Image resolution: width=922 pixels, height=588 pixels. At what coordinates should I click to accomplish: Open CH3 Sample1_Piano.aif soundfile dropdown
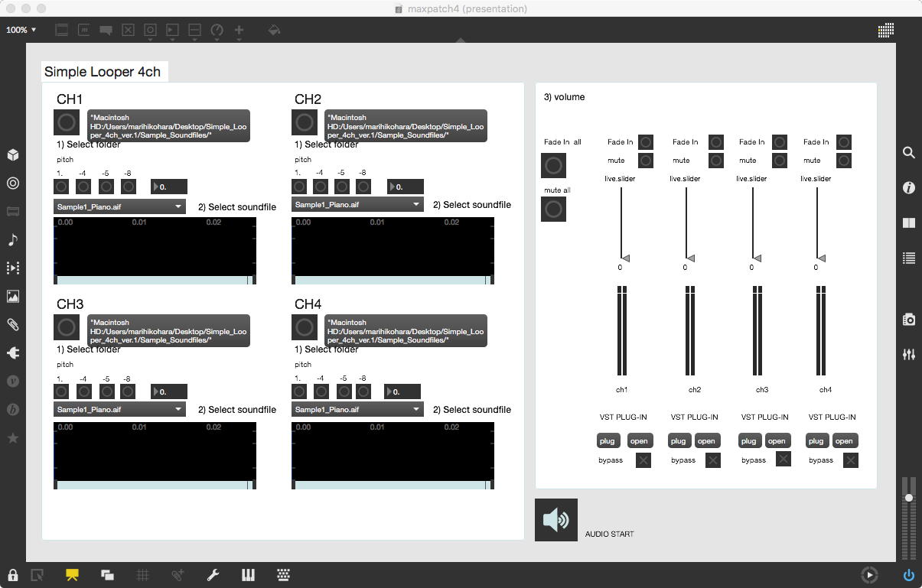[x=119, y=409]
